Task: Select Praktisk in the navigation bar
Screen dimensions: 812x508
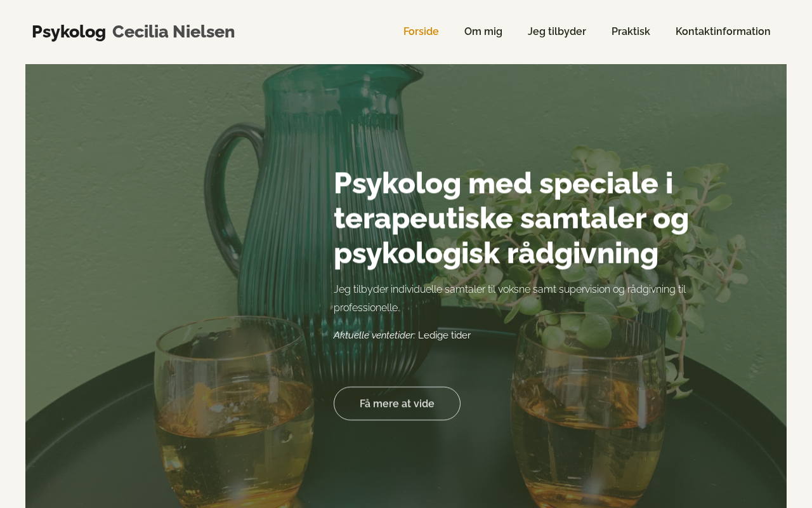Action: click(x=631, y=32)
